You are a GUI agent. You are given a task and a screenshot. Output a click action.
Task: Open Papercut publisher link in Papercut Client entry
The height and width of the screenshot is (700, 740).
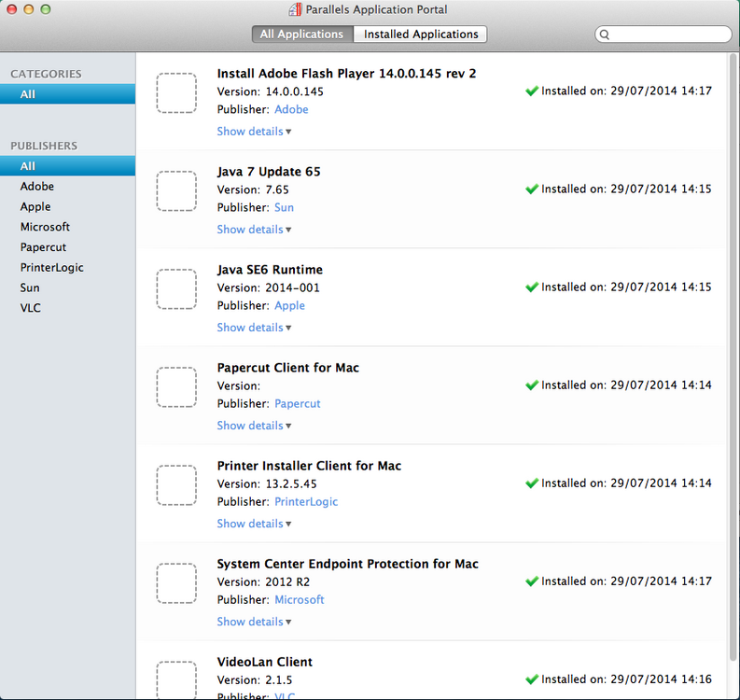tap(298, 403)
